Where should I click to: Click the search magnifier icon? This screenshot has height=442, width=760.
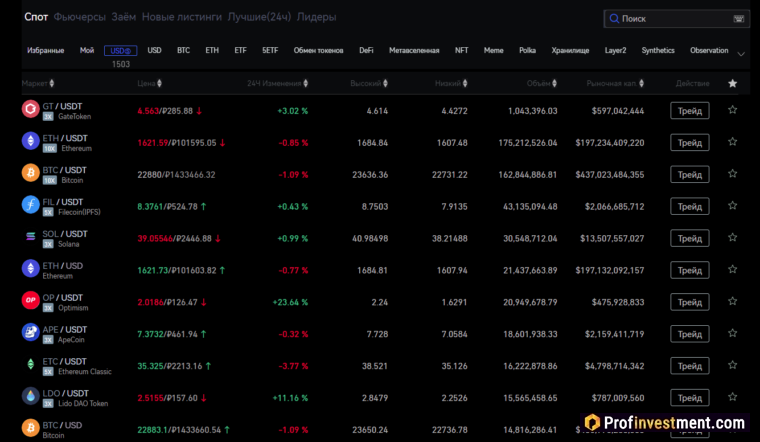614,18
